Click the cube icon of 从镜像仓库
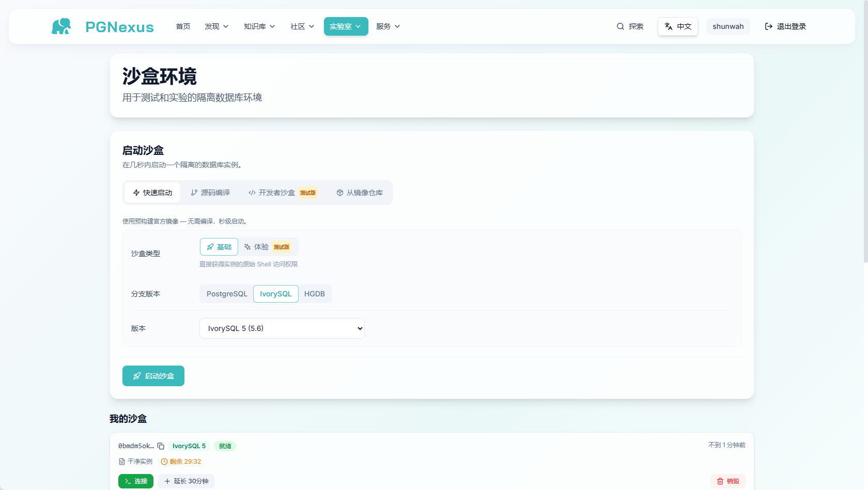This screenshot has height=490, width=868. [340, 193]
